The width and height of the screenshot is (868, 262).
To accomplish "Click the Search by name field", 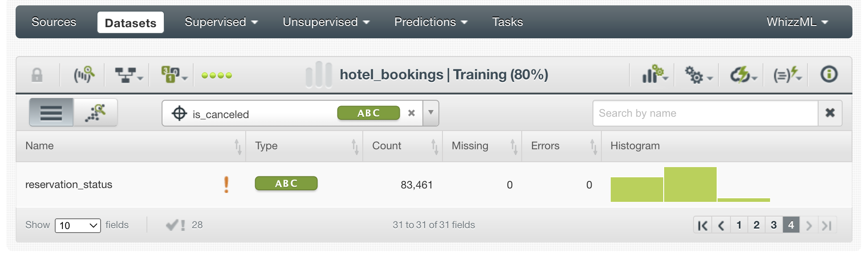I will tap(705, 113).
